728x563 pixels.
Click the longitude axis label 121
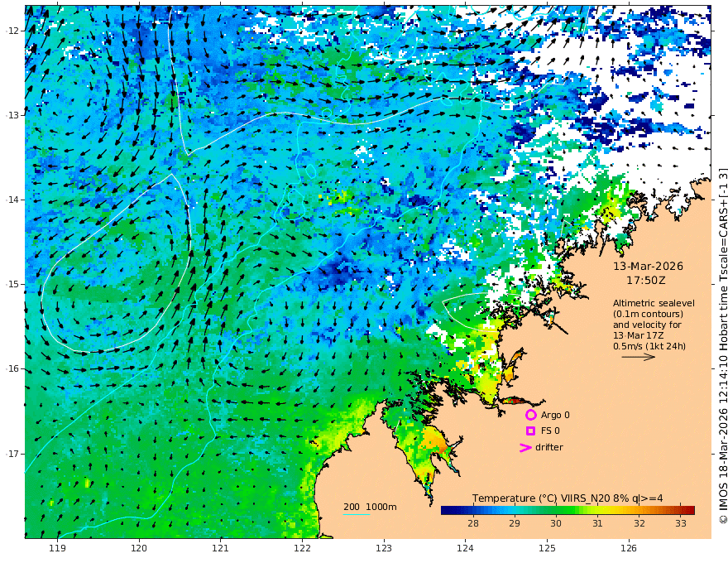221,549
